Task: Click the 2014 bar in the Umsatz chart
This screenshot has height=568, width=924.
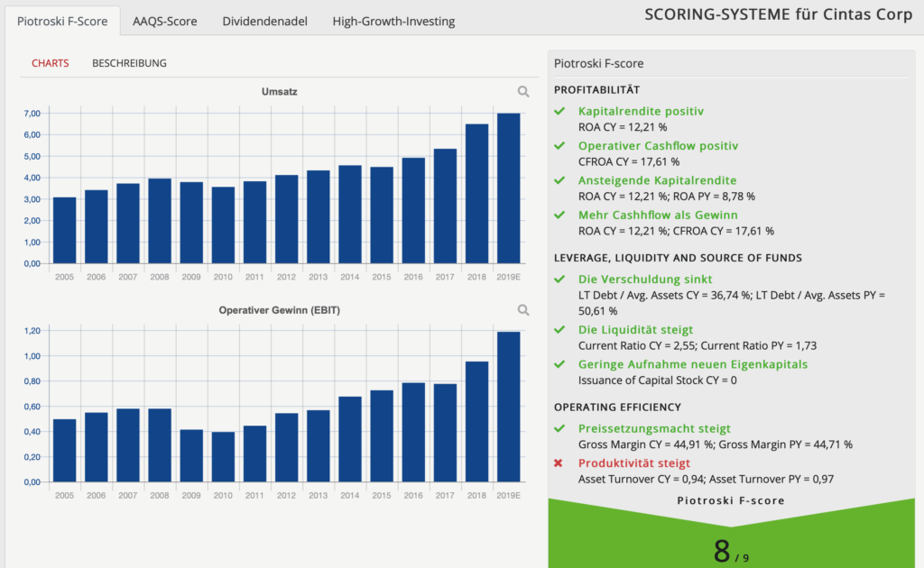Action: [350, 215]
